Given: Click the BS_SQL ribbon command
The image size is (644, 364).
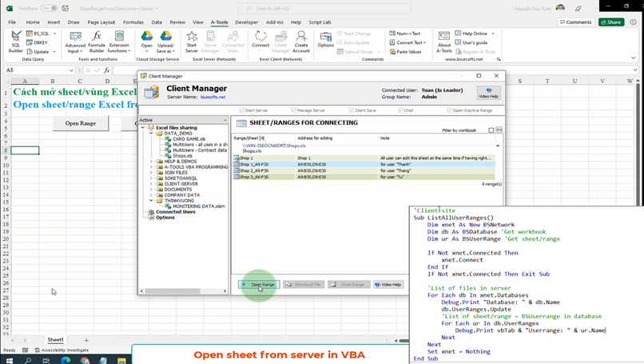Looking at the screenshot, I should pos(38,34).
